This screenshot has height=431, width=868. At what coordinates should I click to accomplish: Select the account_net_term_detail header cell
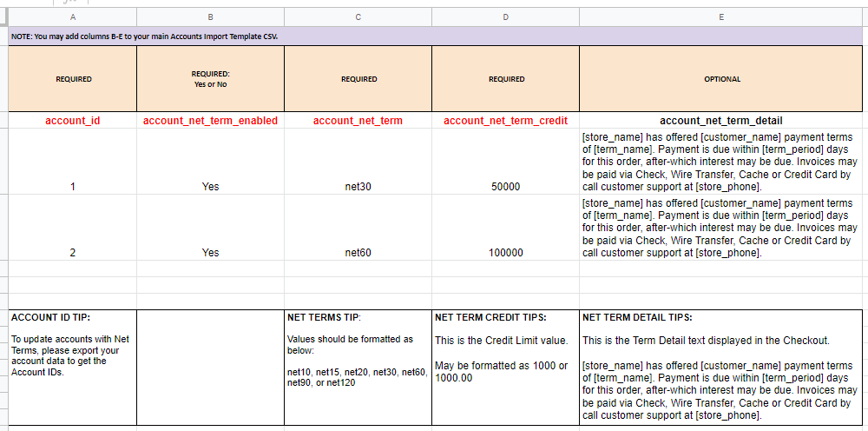(x=721, y=120)
